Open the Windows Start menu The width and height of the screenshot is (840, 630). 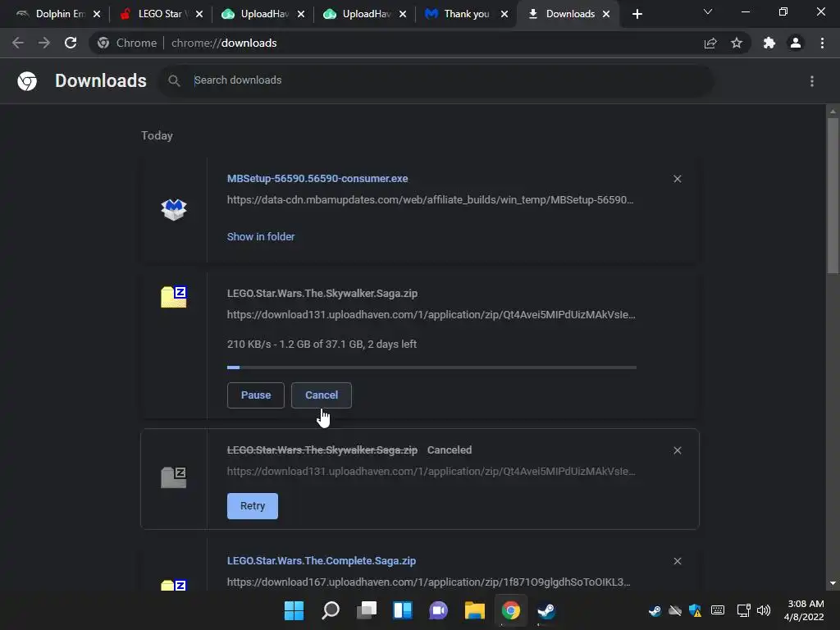pos(294,610)
